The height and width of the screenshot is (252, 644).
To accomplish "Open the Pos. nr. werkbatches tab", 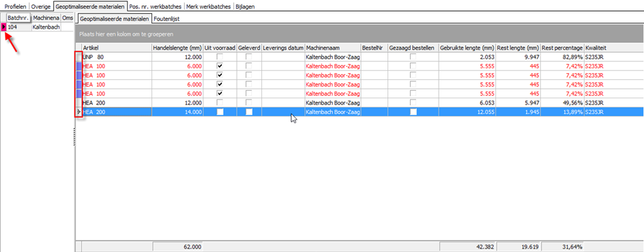I will click(x=156, y=7).
